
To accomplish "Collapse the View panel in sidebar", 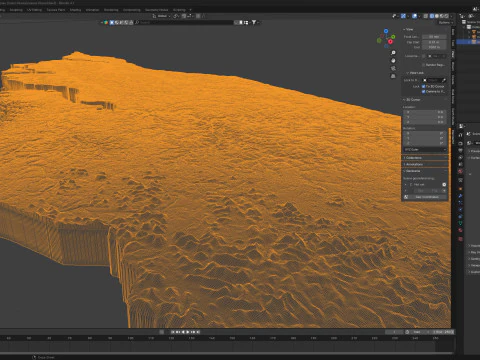I will pos(408,29).
